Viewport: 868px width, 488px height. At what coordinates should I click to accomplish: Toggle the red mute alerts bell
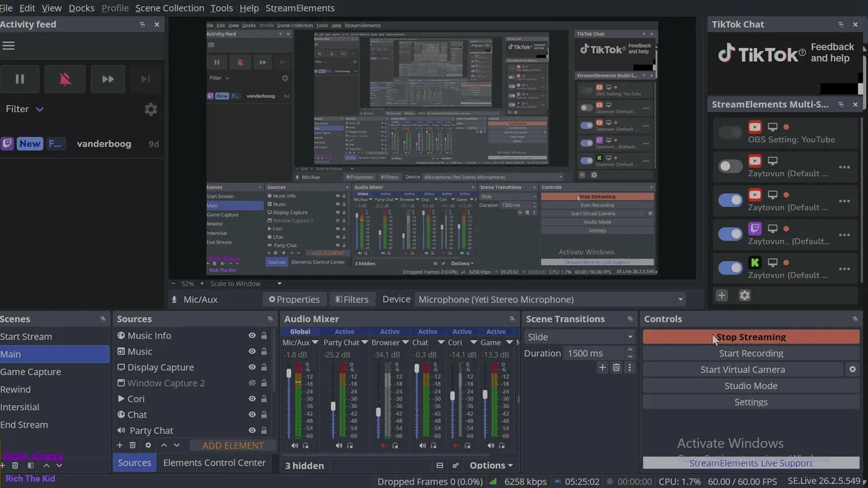pyautogui.click(x=65, y=79)
